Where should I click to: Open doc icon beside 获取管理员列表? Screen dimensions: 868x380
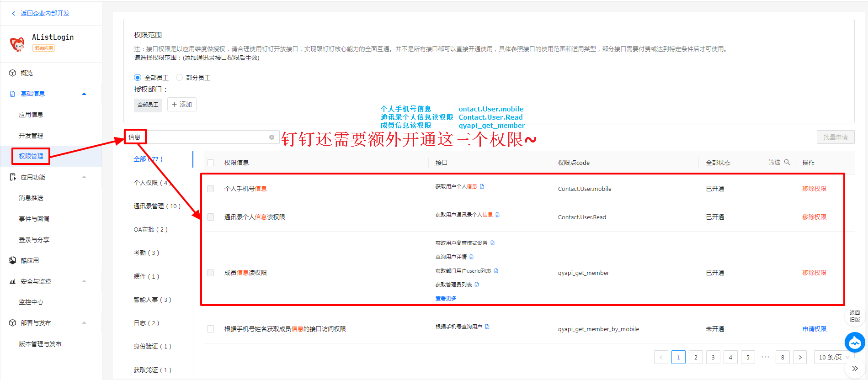click(x=477, y=285)
